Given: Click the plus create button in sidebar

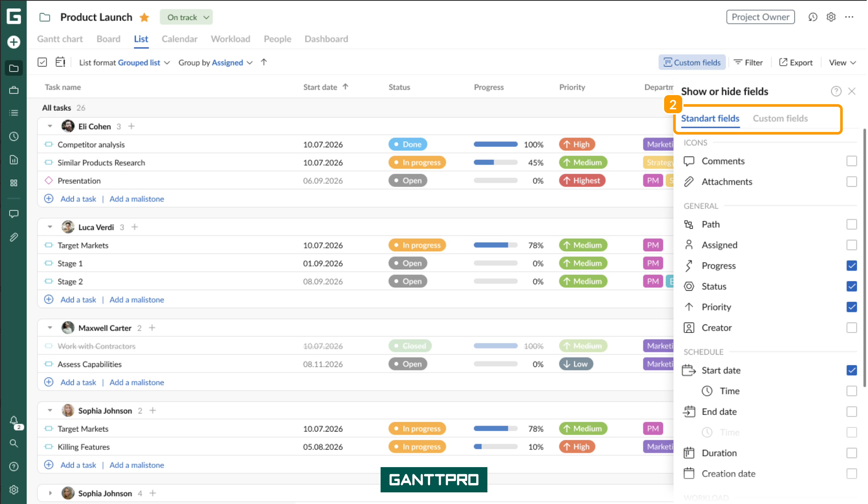Looking at the screenshot, I should point(14,42).
